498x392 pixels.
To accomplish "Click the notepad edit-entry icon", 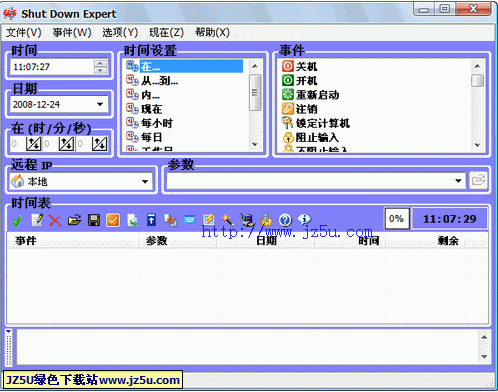I will point(37,220).
